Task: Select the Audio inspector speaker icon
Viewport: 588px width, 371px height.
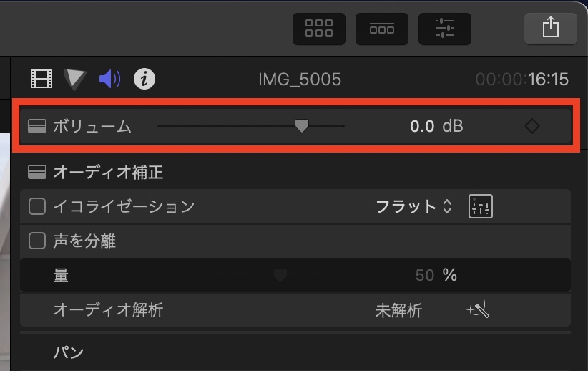Action: (x=109, y=78)
